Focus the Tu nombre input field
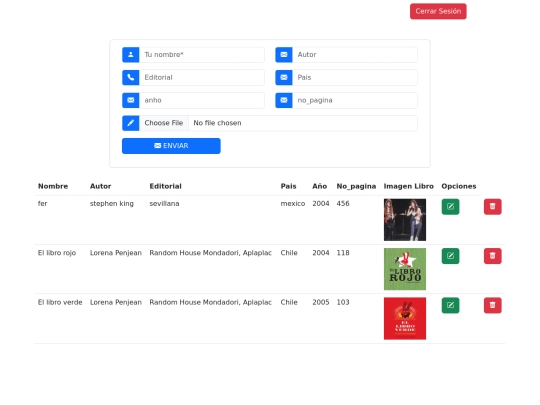The image size is (540, 405). (202, 55)
